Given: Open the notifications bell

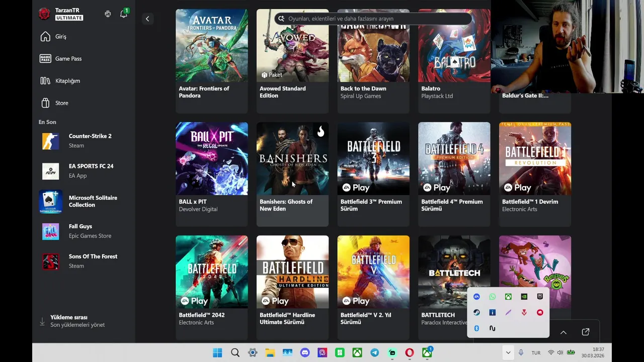Looking at the screenshot, I should [x=124, y=14].
